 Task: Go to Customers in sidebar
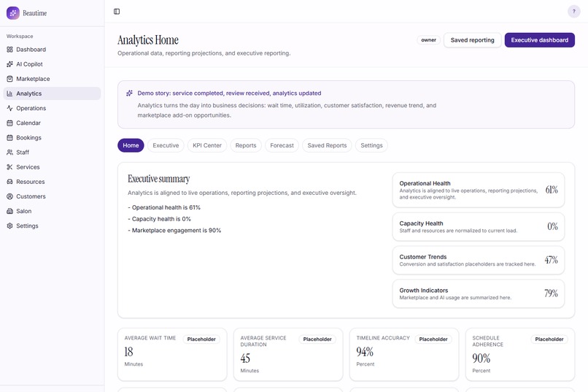pyautogui.click(x=52, y=196)
